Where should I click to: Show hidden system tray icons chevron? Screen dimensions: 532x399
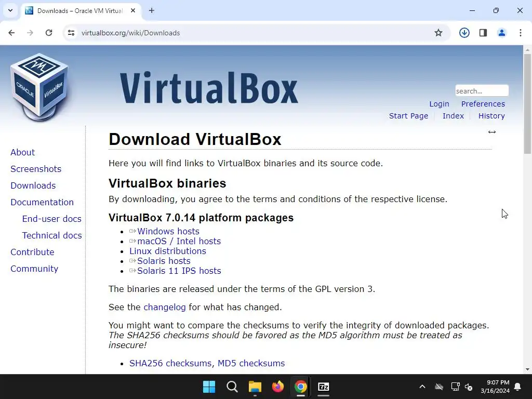pyautogui.click(x=422, y=387)
